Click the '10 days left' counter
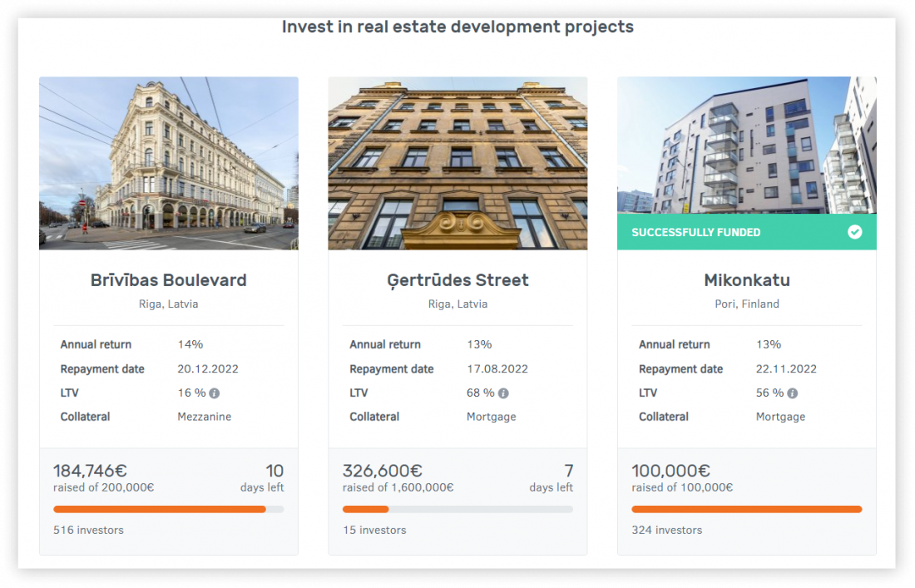Viewport: 915px width, 588px height. [263, 478]
